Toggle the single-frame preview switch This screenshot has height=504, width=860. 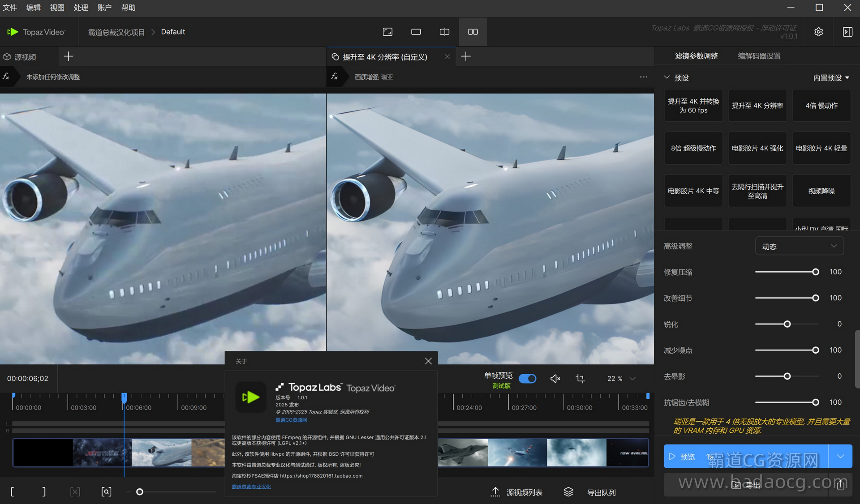(527, 379)
